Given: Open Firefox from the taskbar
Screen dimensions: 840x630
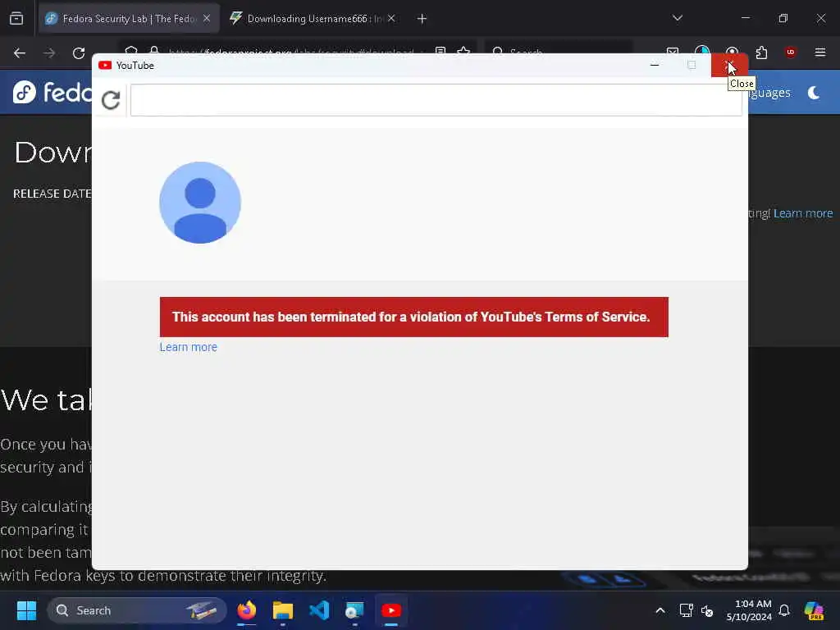Looking at the screenshot, I should point(247,610).
